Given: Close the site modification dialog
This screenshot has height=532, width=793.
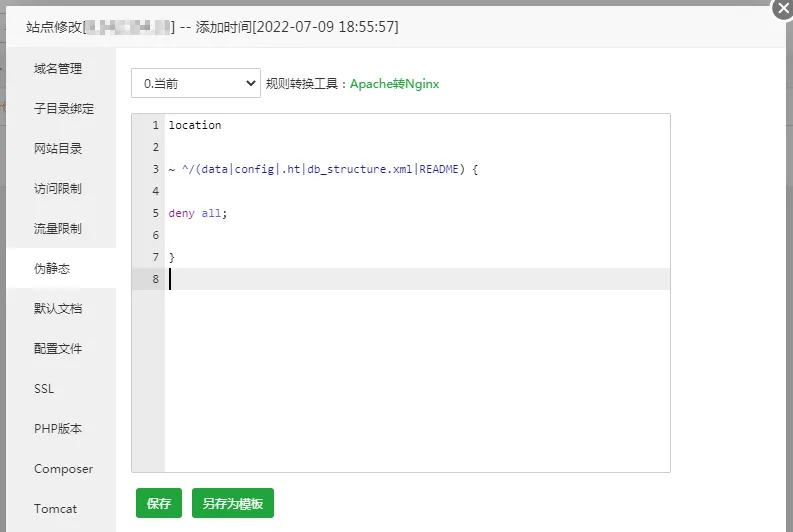Looking at the screenshot, I should pos(783,8).
